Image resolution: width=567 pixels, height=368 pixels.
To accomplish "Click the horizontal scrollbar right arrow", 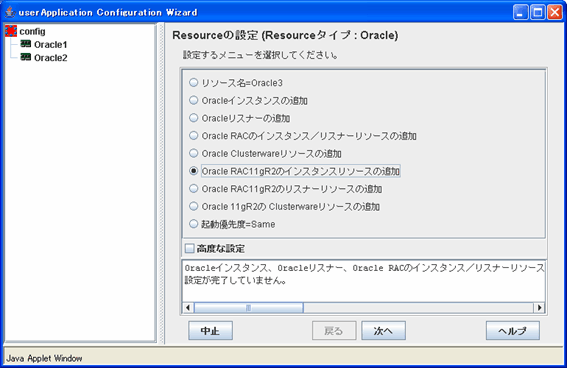I will click(x=539, y=308).
